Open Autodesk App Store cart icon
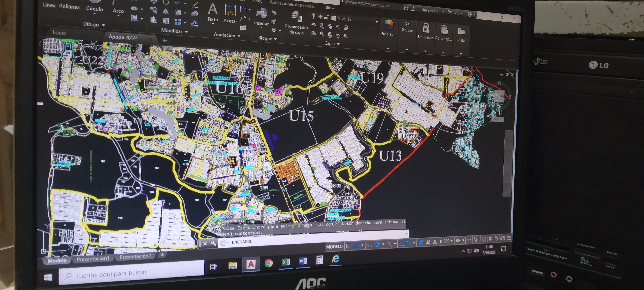This screenshot has width=644, height=290. pyautogui.click(x=450, y=12)
